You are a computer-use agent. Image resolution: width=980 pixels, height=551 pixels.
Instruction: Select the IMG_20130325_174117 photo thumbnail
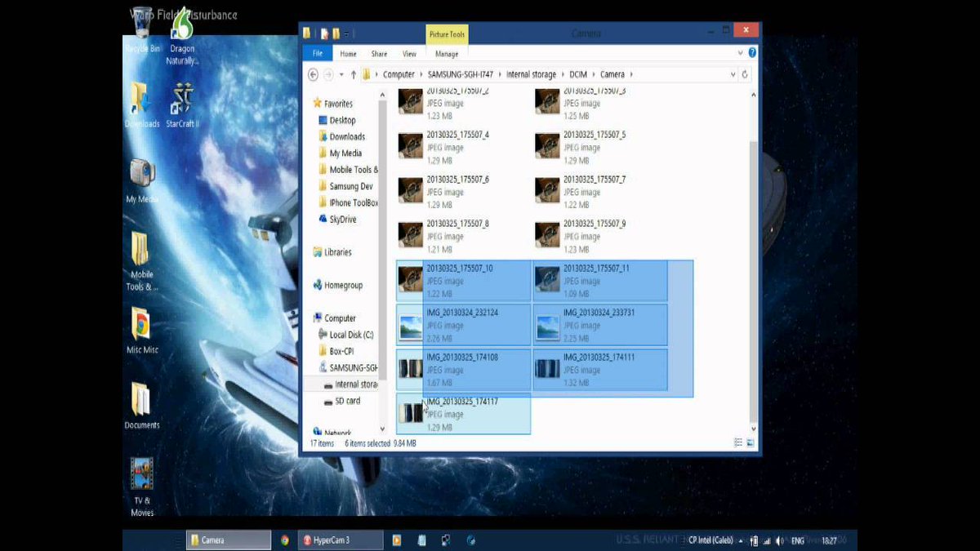pyautogui.click(x=409, y=412)
